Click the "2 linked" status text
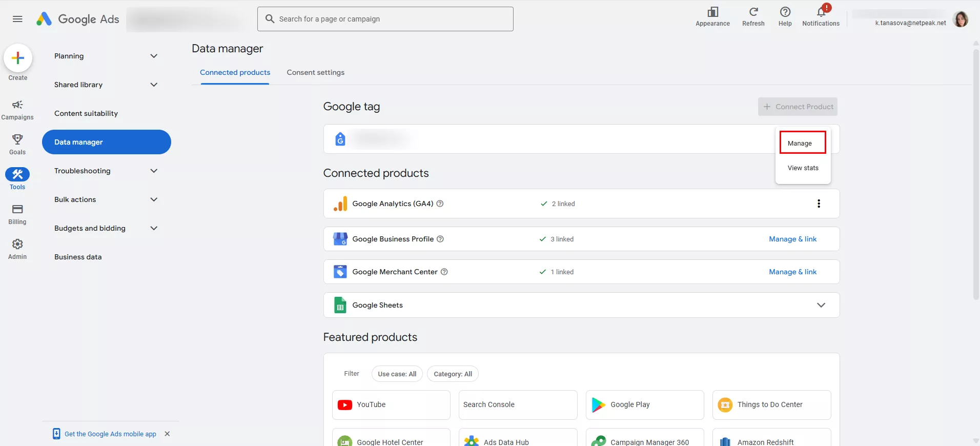 click(x=563, y=204)
